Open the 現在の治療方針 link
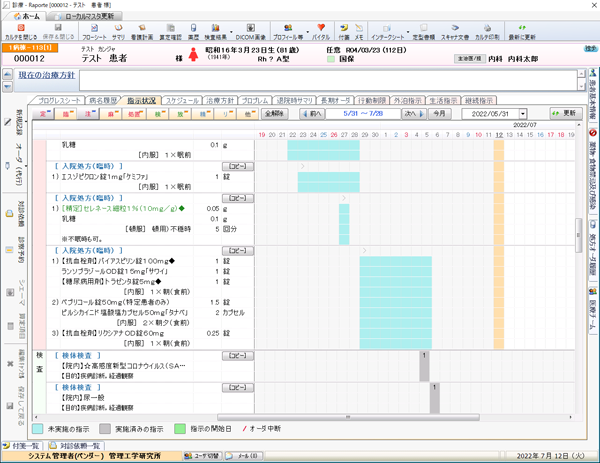The image size is (600, 463). [x=47, y=75]
